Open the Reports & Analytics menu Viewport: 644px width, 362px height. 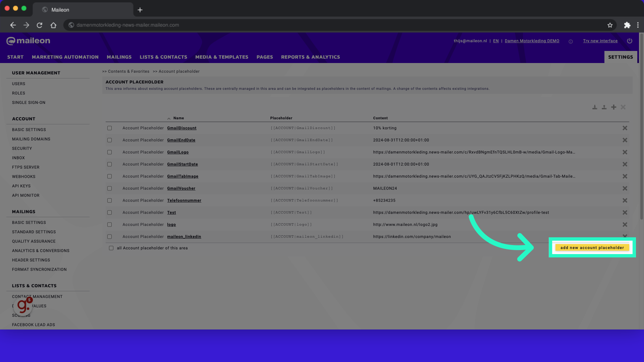[310, 57]
